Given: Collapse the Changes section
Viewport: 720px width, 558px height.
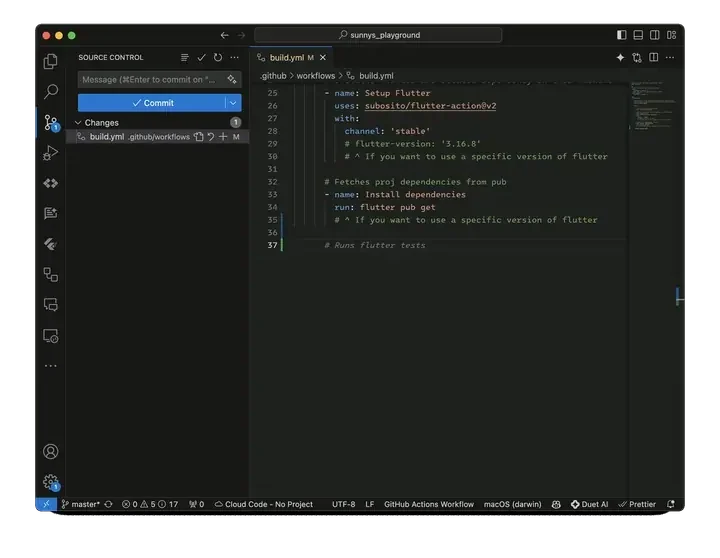Looking at the screenshot, I should [x=78, y=123].
